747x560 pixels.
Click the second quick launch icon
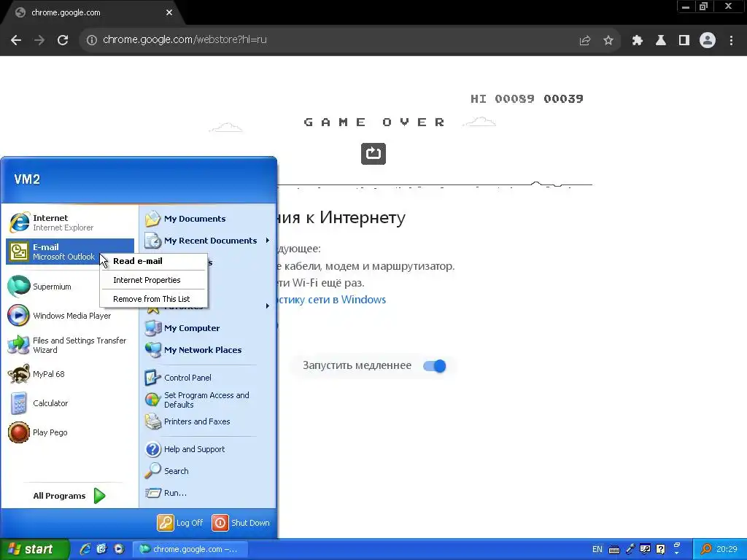point(102,549)
